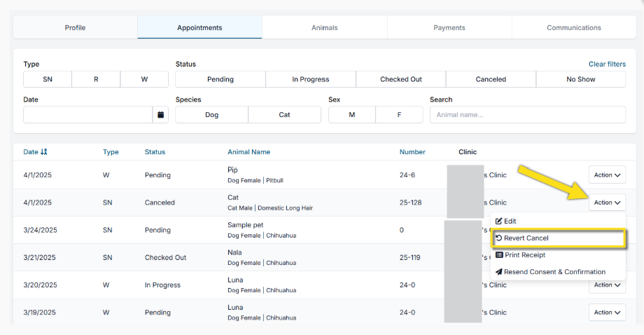
Task: Switch to the Animals tab
Action: (x=324, y=28)
